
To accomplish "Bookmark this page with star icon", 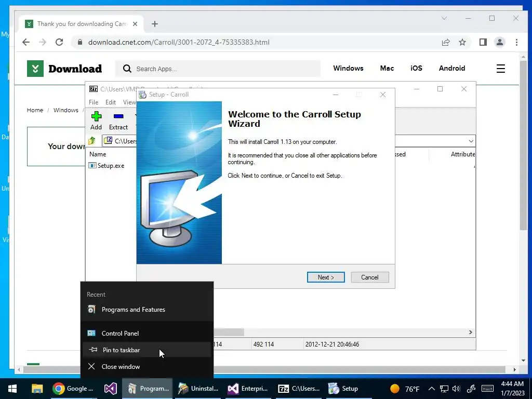I will (462, 42).
